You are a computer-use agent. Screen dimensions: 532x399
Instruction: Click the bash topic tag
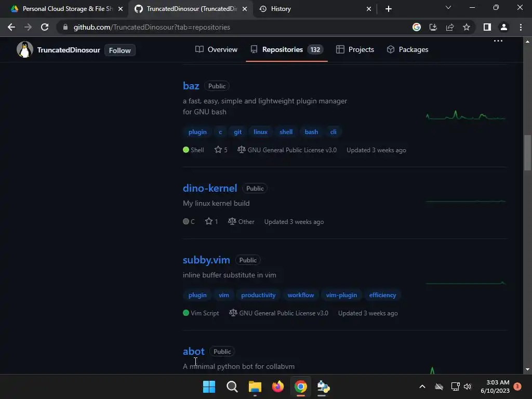311,132
